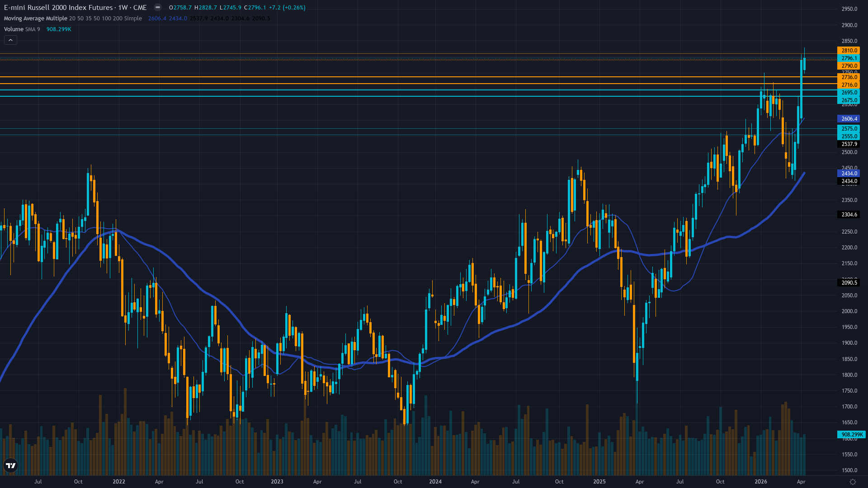Image resolution: width=868 pixels, height=488 pixels.
Task: Click the 2950.0 price scale label
Action: tap(849, 9)
